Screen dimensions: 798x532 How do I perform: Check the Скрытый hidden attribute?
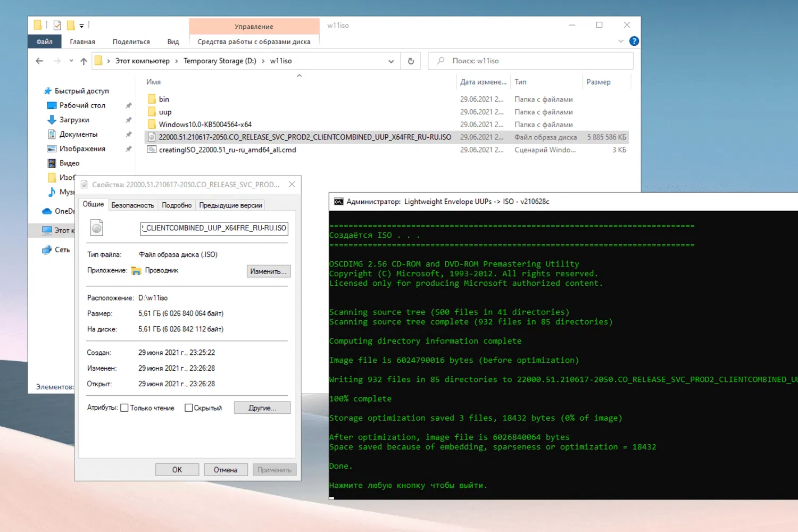(x=189, y=408)
